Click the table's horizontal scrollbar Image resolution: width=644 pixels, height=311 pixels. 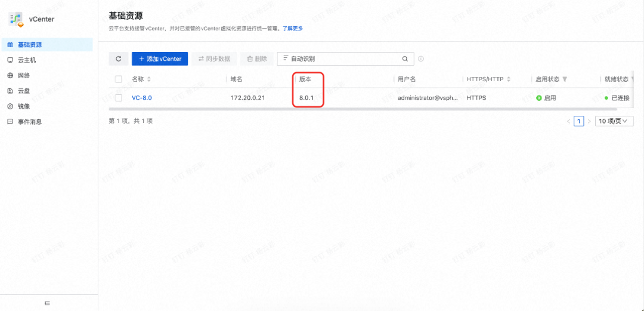pyautogui.click(x=363, y=109)
